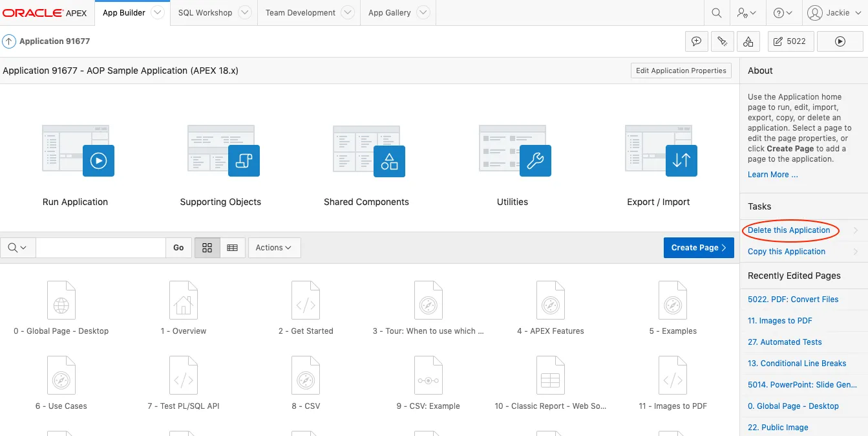Click the Create Page button
The image size is (868, 436).
(x=699, y=248)
